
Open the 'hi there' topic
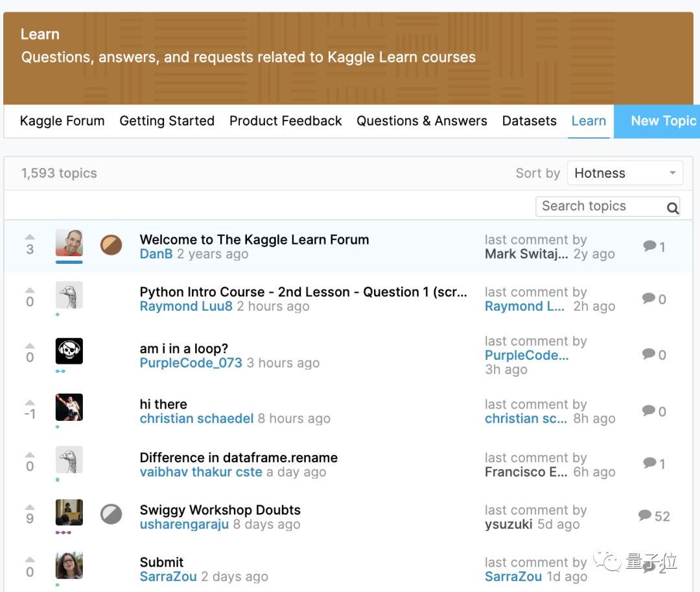[x=163, y=404]
